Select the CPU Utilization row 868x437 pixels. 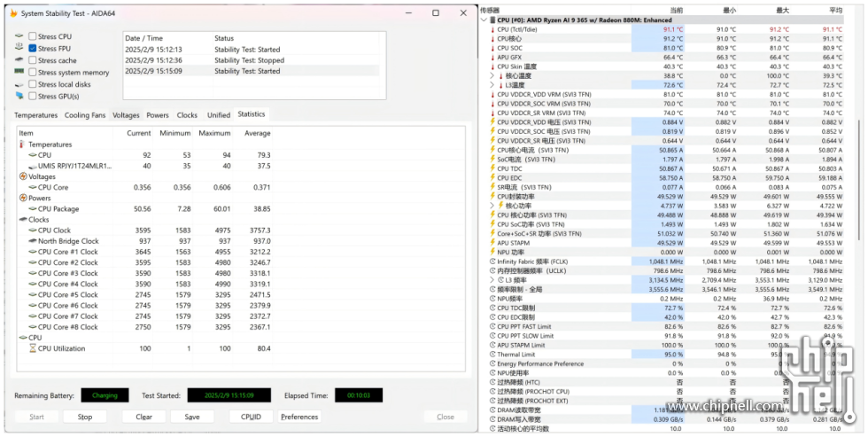(144, 348)
